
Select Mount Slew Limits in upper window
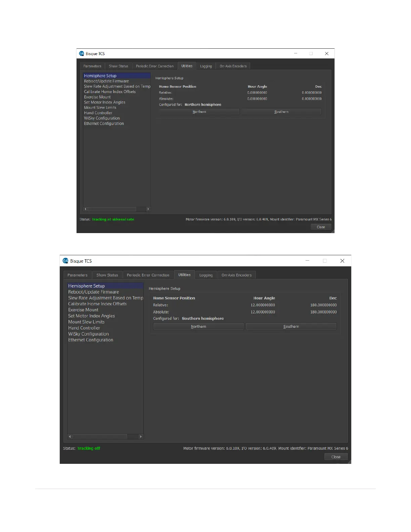(117, 107)
